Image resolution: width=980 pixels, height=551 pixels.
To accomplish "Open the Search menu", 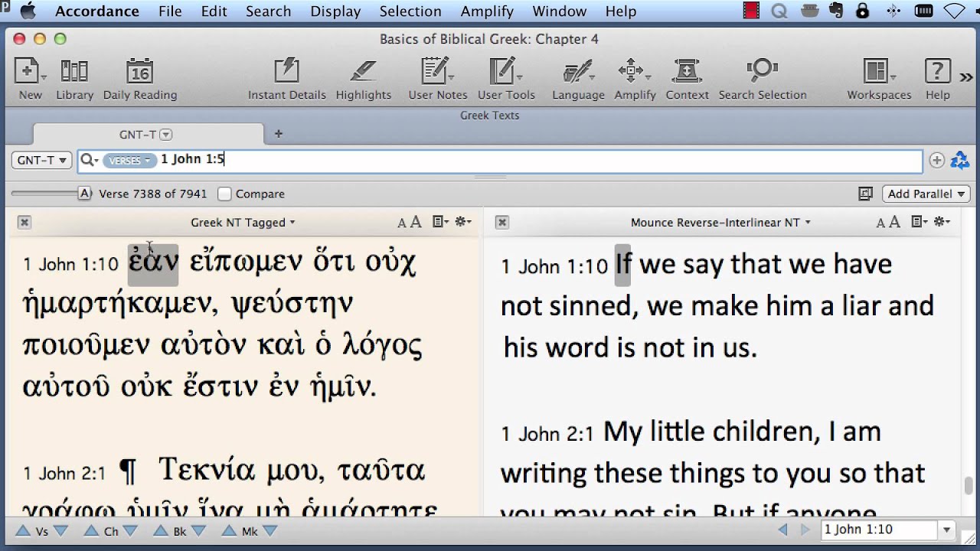I will (269, 11).
